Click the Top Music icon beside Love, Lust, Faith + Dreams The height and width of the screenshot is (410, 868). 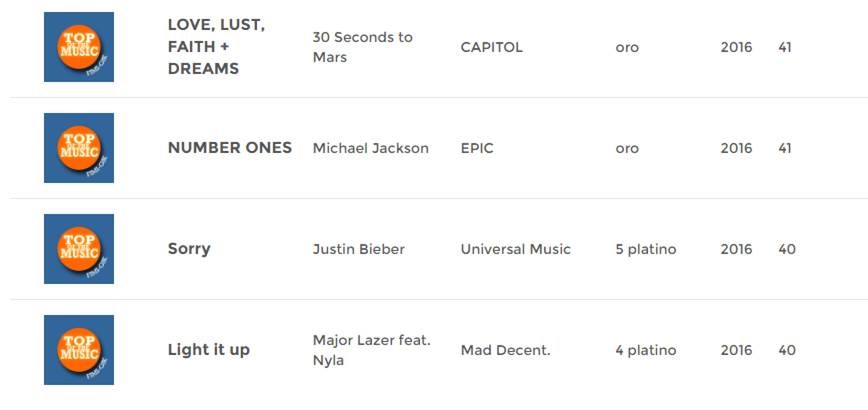tap(79, 47)
